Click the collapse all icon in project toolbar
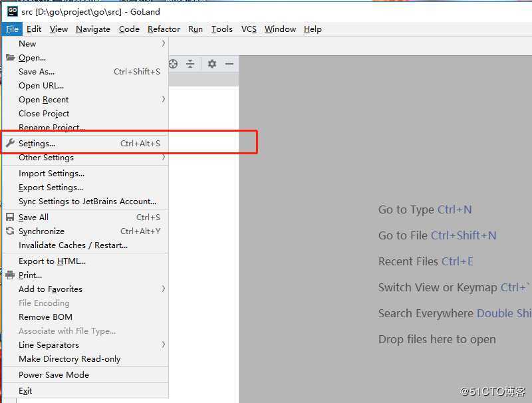532x403 pixels. pyautogui.click(x=190, y=64)
